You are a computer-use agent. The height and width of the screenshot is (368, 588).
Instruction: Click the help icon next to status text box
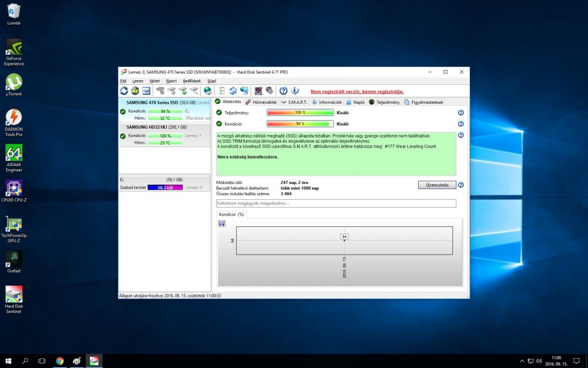point(461,135)
